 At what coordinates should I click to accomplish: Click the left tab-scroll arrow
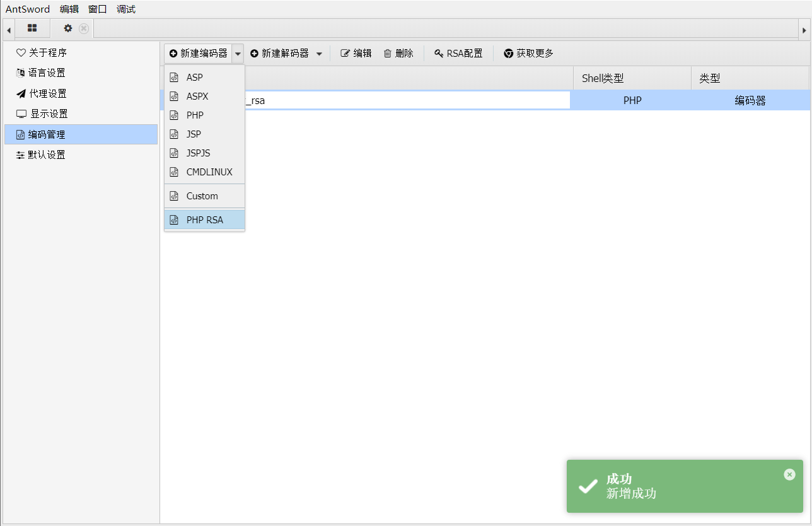tap(9, 30)
